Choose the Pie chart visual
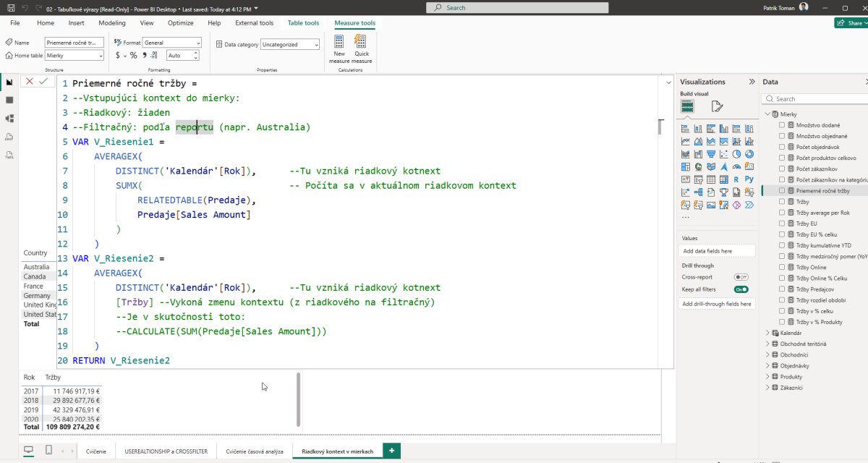Viewport: 868px width, 463px height. 736,154
